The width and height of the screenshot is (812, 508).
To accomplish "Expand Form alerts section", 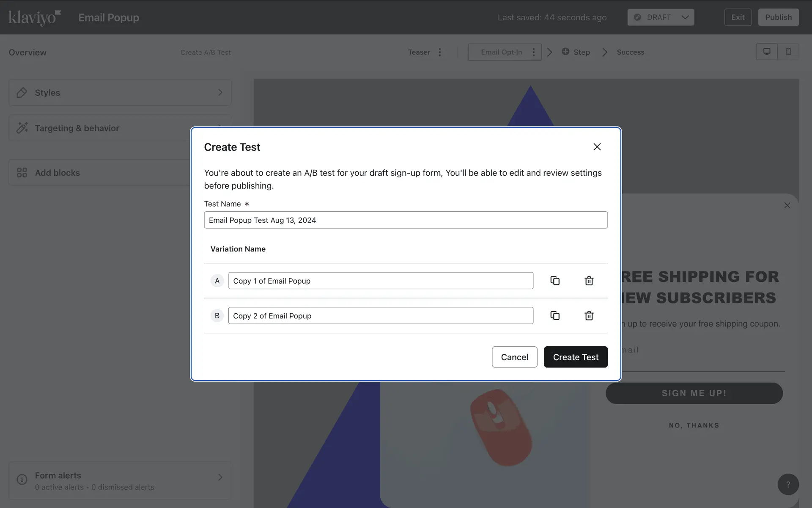I will [x=120, y=480].
